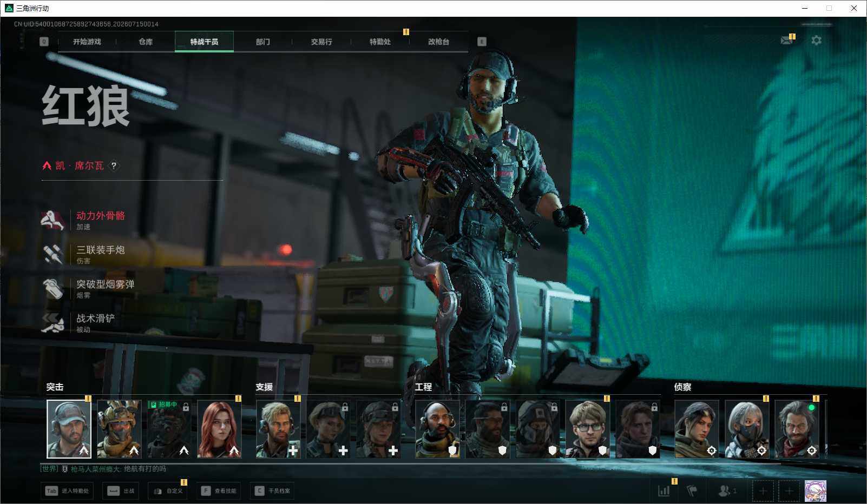Click the player avatar in bottom right
Viewport: 867px width, 504px height.
click(816, 490)
